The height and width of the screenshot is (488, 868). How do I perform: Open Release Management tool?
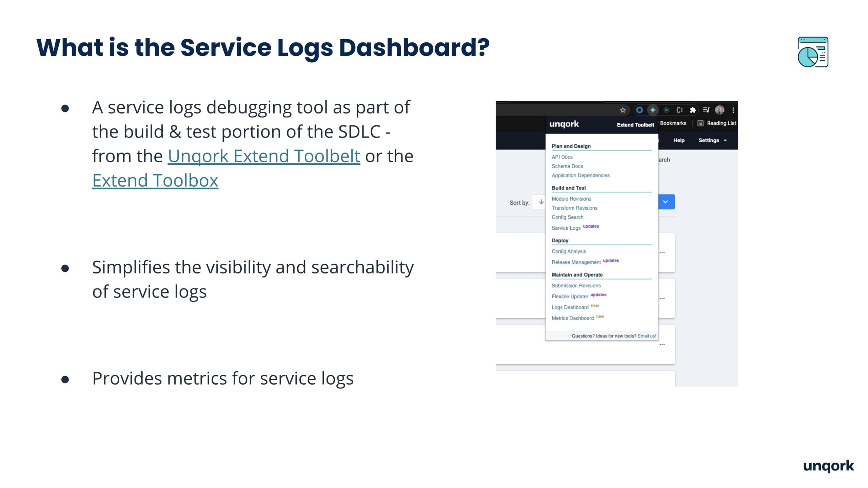[x=576, y=262]
